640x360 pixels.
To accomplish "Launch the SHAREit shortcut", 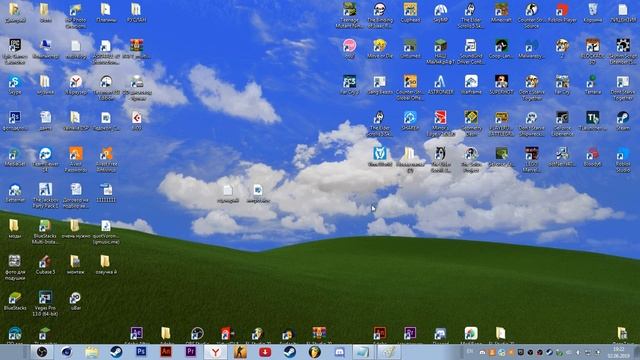I will click(410, 120).
